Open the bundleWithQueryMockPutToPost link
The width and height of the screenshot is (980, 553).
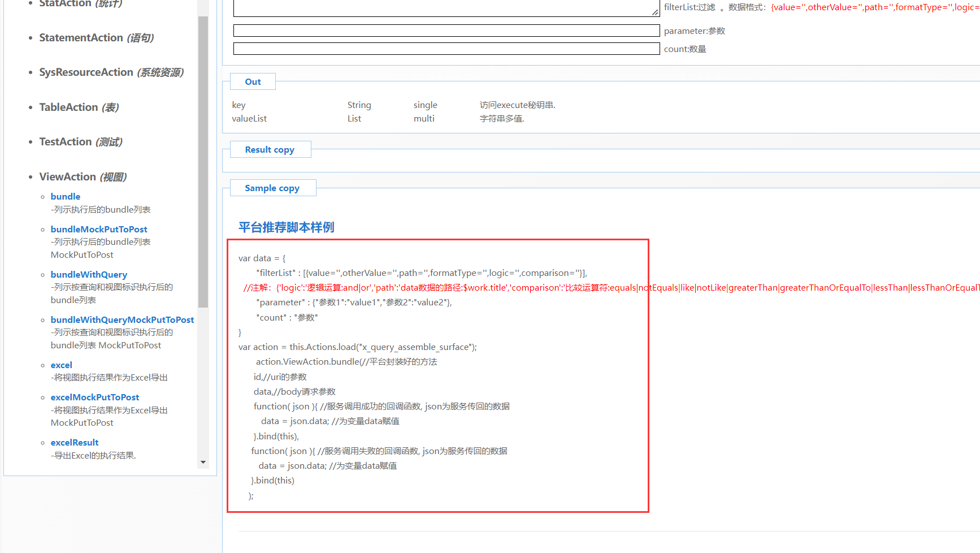(x=122, y=319)
